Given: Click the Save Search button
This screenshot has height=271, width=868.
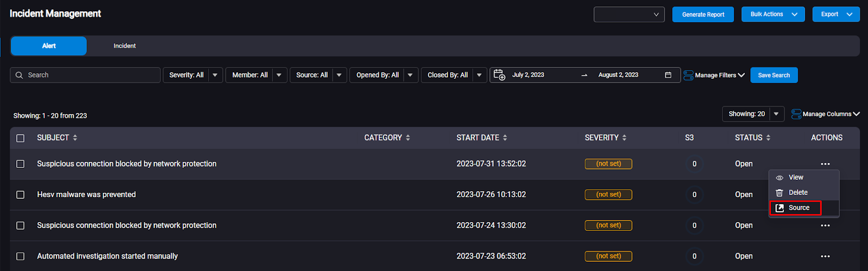Looking at the screenshot, I should (x=774, y=75).
